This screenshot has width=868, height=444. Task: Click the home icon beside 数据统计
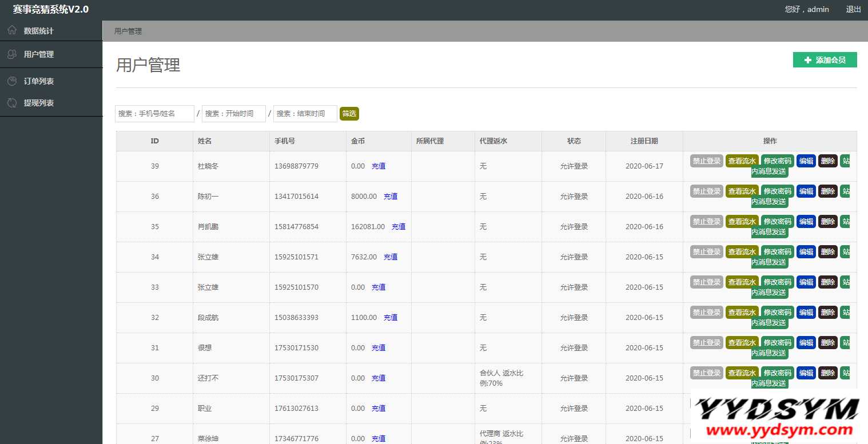click(x=12, y=30)
